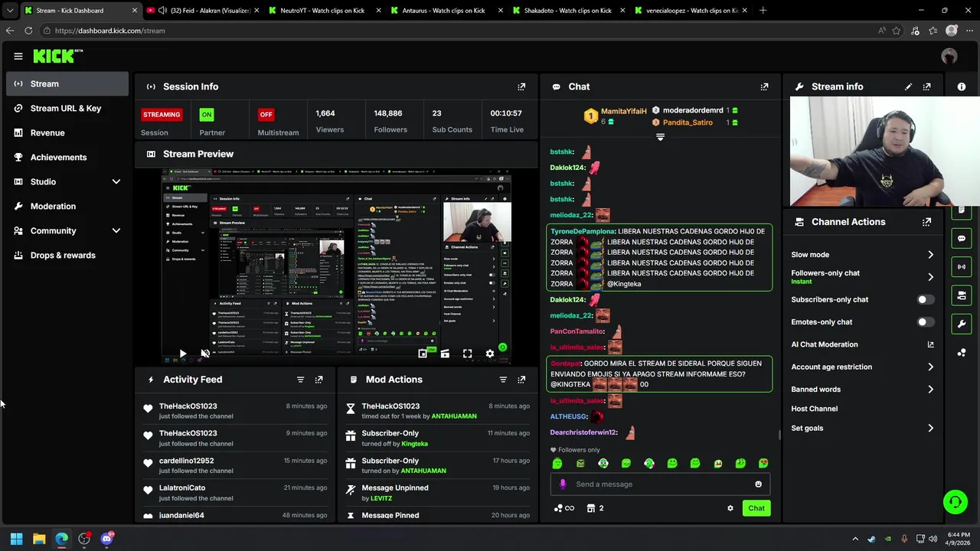Go to Stream in the sidebar

coord(67,83)
